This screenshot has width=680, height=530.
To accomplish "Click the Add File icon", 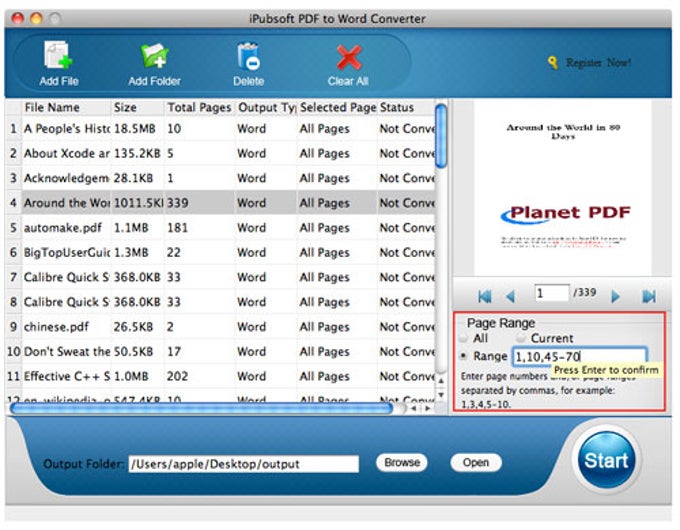I will pyautogui.click(x=58, y=55).
